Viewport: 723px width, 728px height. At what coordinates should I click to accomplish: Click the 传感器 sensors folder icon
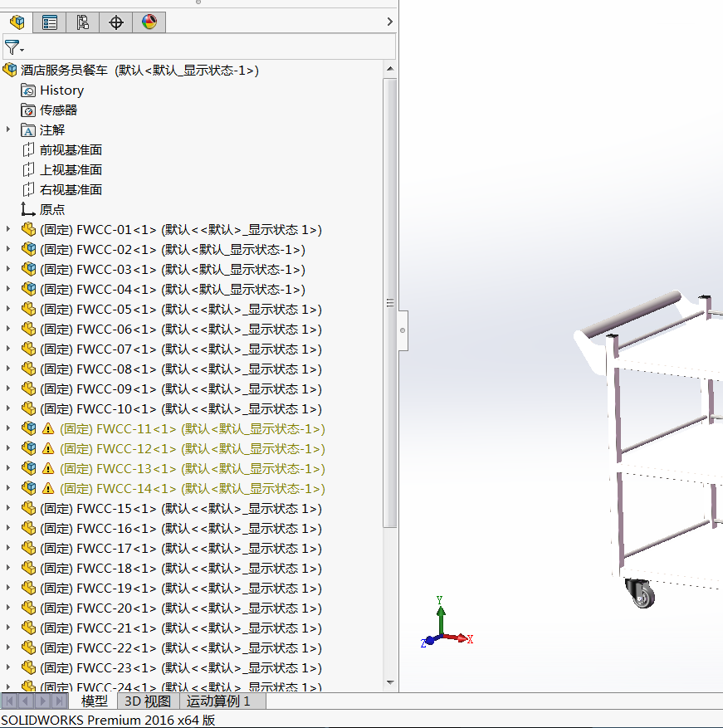click(x=28, y=110)
